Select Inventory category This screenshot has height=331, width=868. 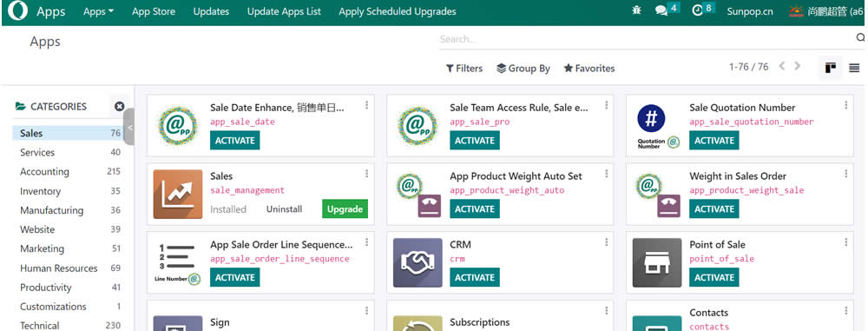pos(68,191)
